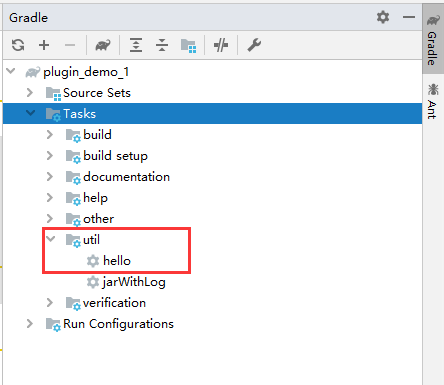The width and height of the screenshot is (444, 385).
Task: Expand the Source Sets node
Action: (30, 92)
